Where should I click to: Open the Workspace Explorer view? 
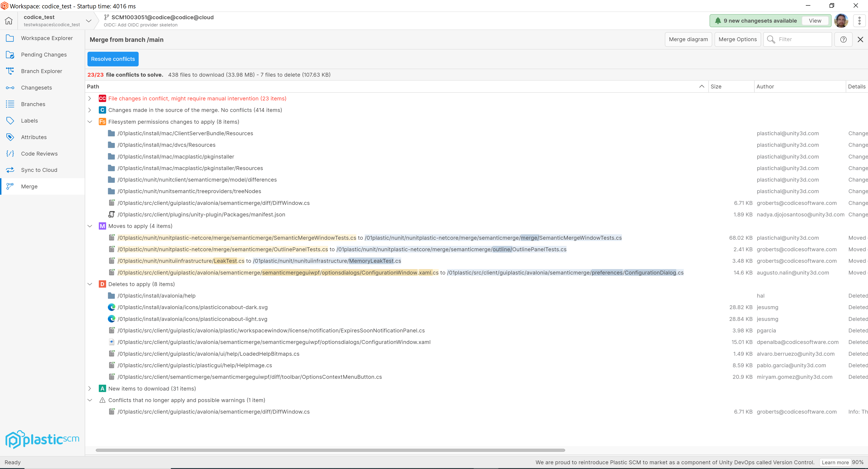click(x=47, y=38)
